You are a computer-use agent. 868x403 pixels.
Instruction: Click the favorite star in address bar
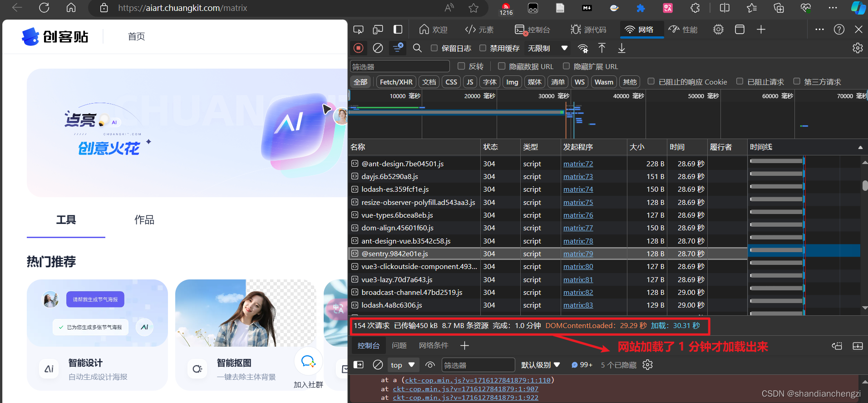click(x=473, y=8)
